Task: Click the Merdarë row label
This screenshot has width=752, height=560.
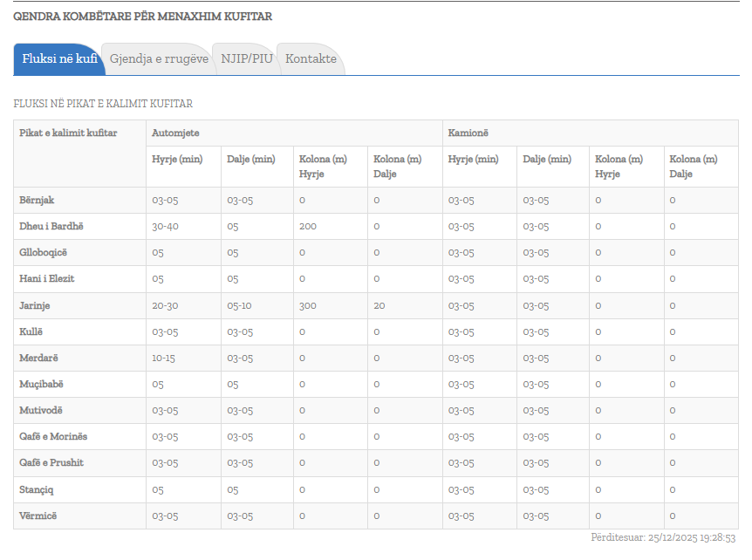Action: pyautogui.click(x=39, y=359)
